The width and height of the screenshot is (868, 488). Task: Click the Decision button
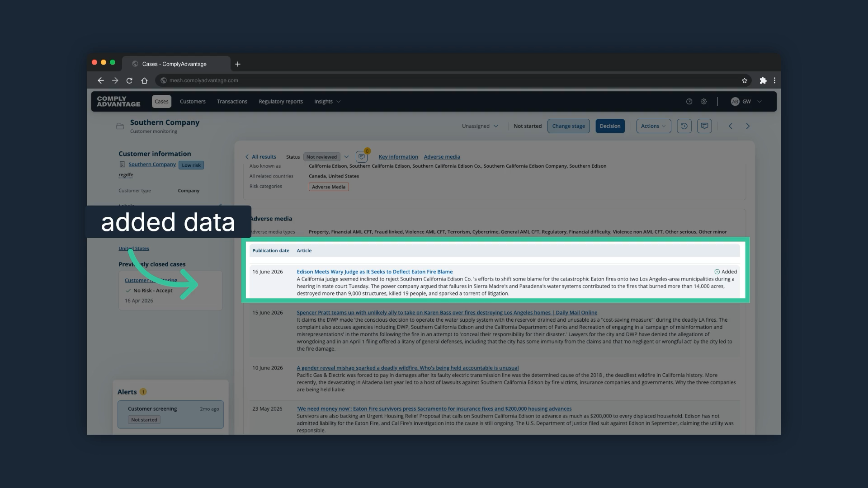(610, 126)
